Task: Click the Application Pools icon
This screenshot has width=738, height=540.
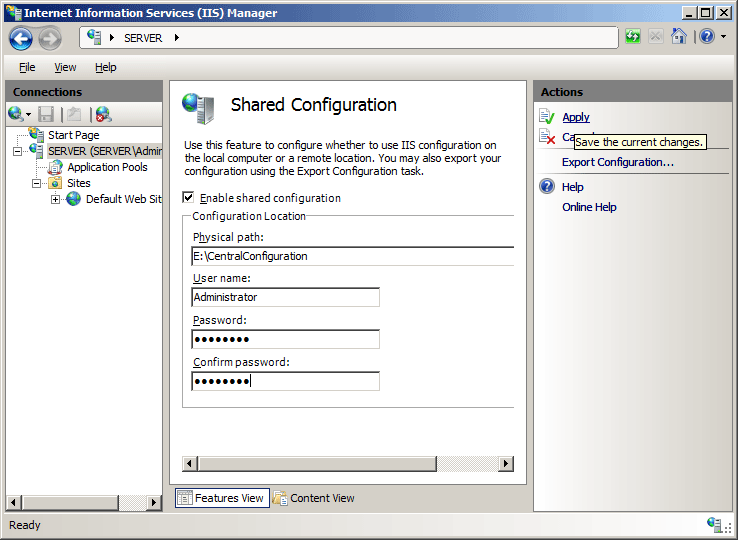Action: [55, 167]
